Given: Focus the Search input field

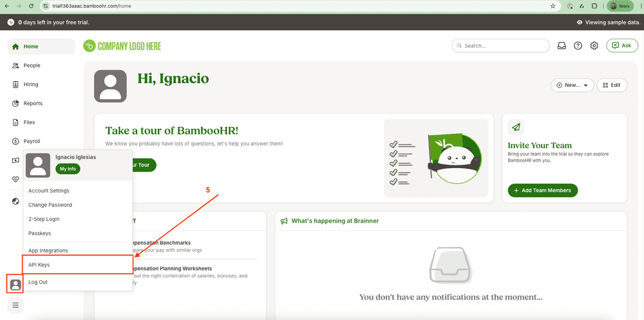Looking at the screenshot, I should tap(501, 46).
